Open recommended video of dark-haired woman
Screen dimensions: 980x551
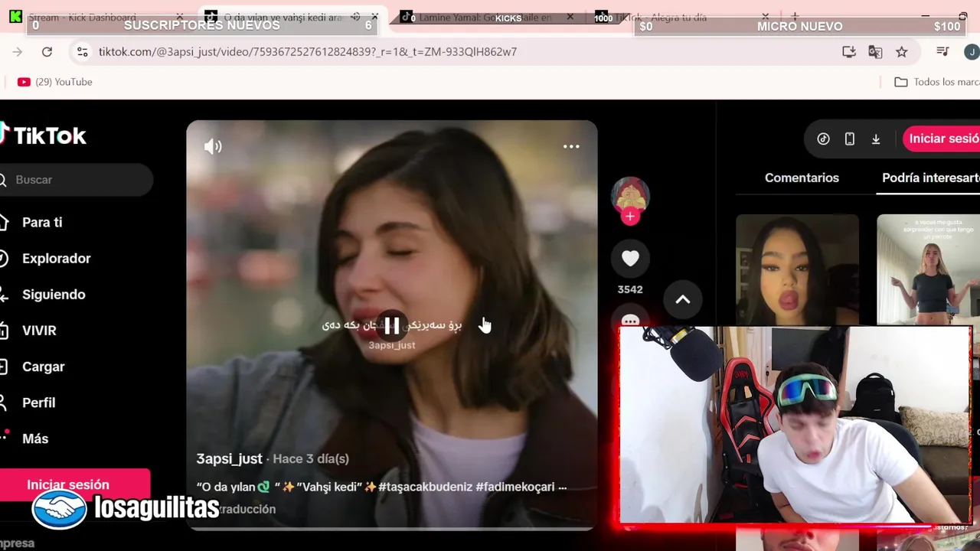click(797, 270)
